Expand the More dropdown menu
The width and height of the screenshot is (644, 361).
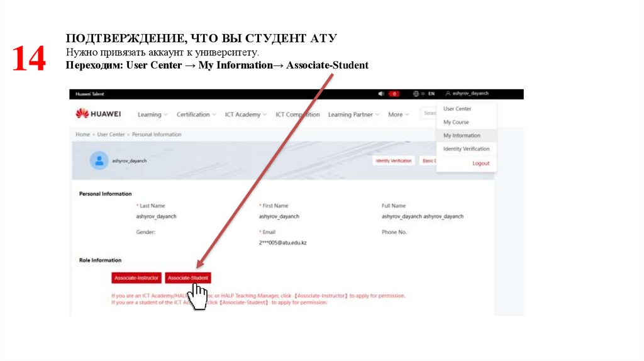(x=398, y=114)
